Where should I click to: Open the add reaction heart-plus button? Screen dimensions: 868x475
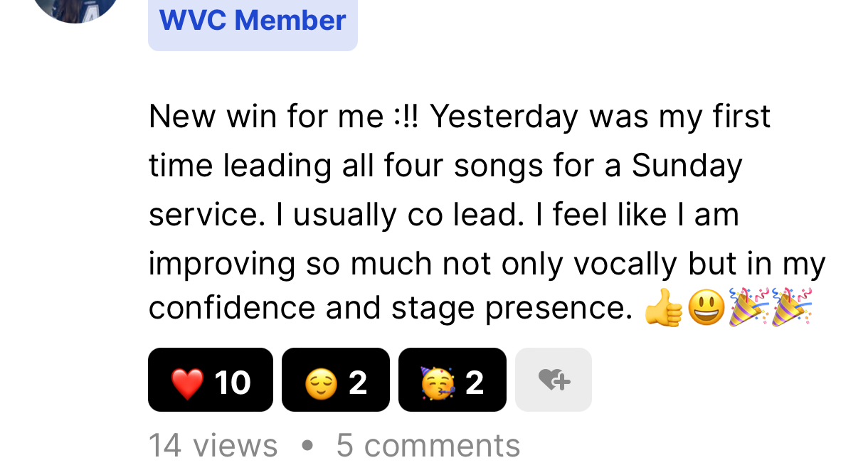coord(554,380)
